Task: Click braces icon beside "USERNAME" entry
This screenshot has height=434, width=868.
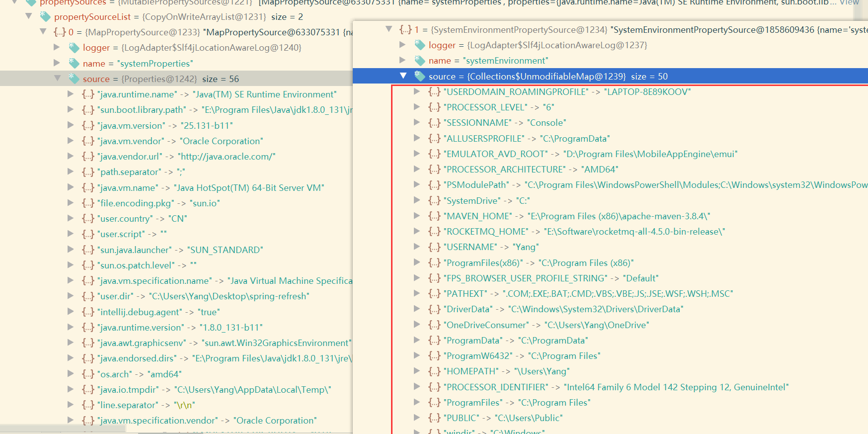Action: [x=434, y=247]
